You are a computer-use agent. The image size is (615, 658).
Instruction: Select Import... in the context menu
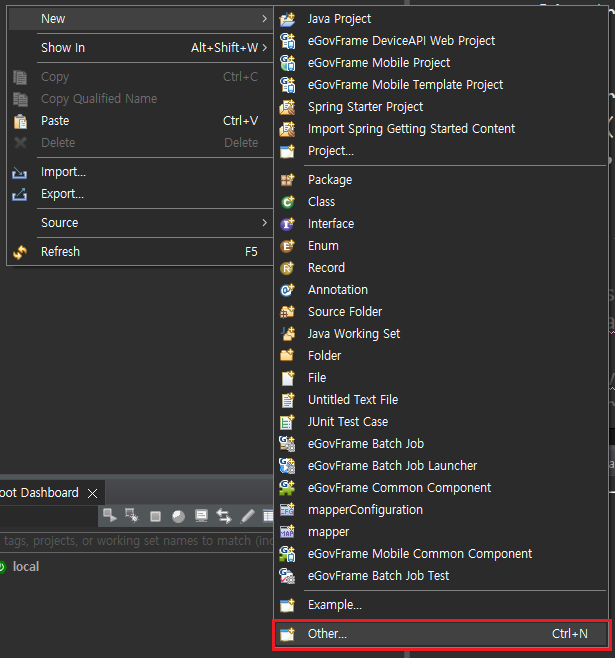pyautogui.click(x=141, y=172)
